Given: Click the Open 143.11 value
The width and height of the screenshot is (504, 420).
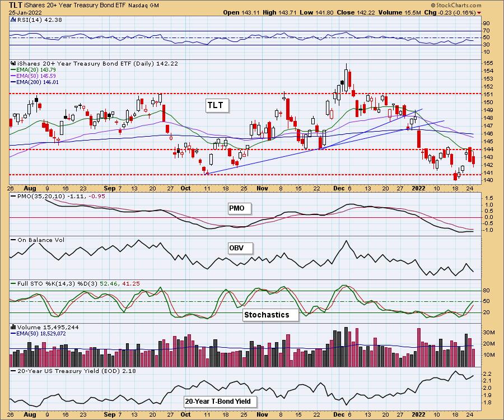Looking at the screenshot, I should pyautogui.click(x=241, y=12).
